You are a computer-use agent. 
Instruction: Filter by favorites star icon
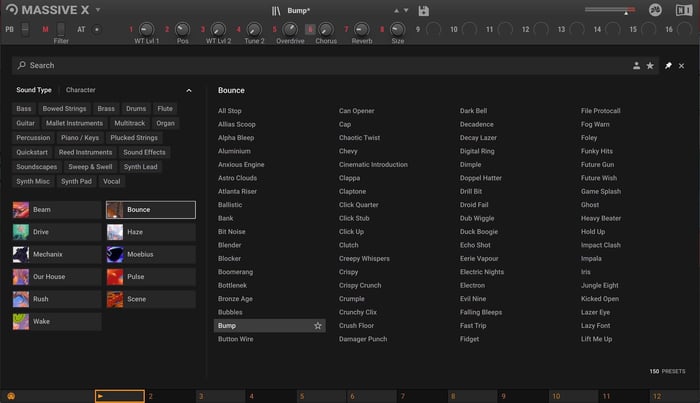tap(650, 66)
